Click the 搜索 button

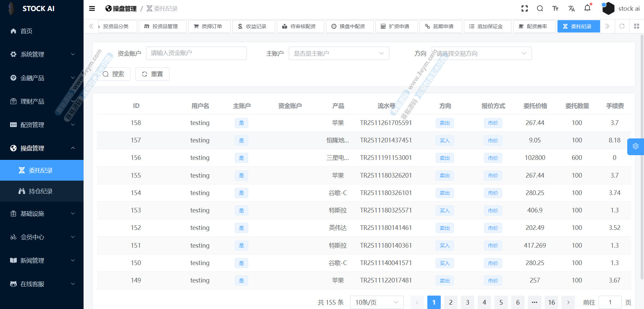pyautogui.click(x=114, y=74)
